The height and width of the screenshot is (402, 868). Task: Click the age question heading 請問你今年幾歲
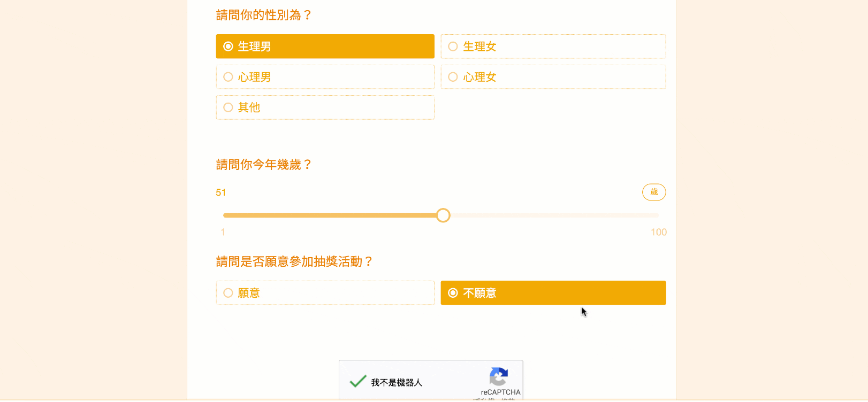point(263,165)
